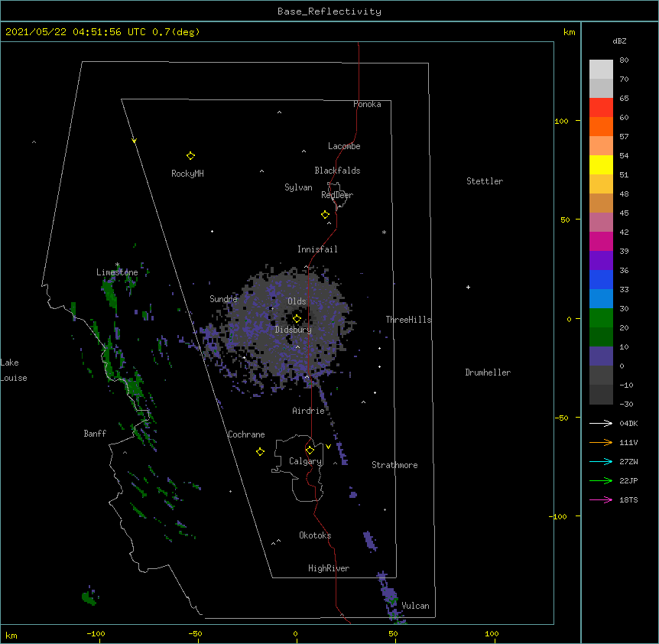Image resolution: width=659 pixels, height=644 pixels.
Task: Click the orange 111V arrow in legend
Action: (601, 442)
